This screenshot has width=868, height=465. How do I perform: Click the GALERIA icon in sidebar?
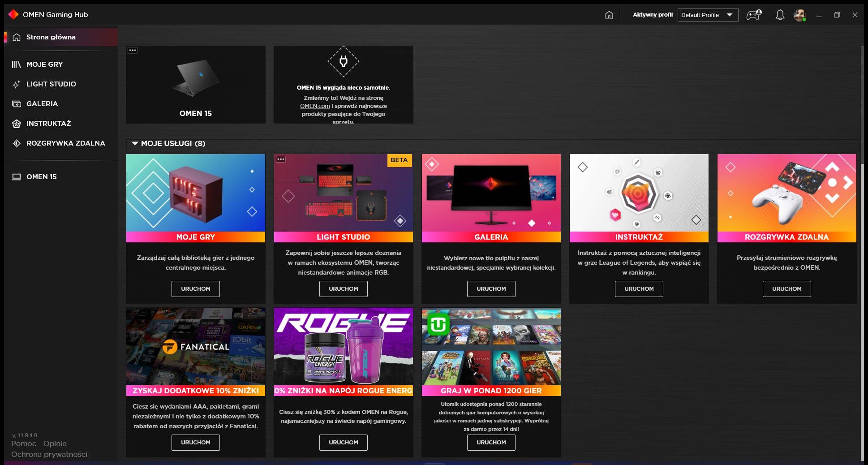pos(17,104)
